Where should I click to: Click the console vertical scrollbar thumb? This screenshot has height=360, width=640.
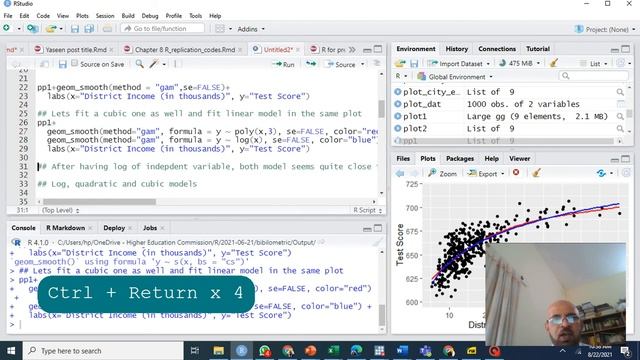(x=382, y=315)
